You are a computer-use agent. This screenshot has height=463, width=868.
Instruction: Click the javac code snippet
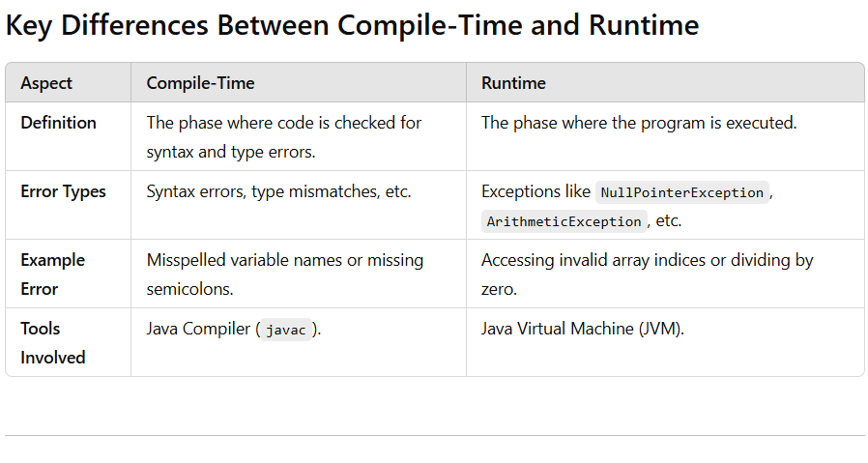[x=285, y=330]
